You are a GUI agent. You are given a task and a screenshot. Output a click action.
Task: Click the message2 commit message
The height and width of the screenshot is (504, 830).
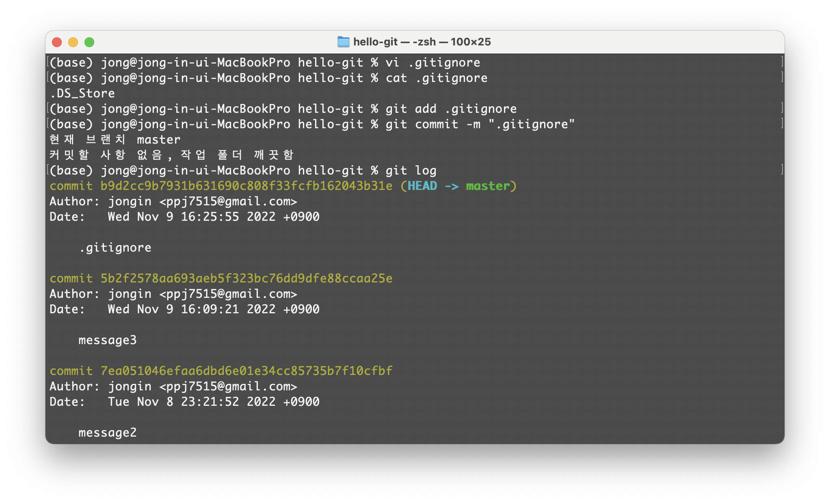pos(107,433)
